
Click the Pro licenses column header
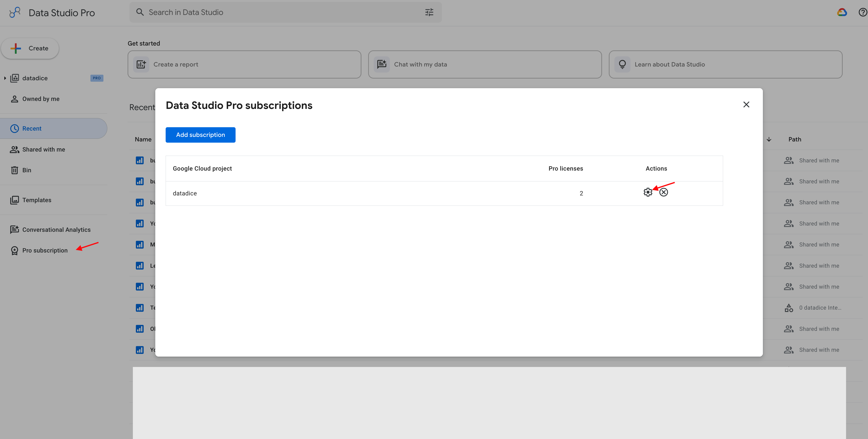(x=565, y=169)
